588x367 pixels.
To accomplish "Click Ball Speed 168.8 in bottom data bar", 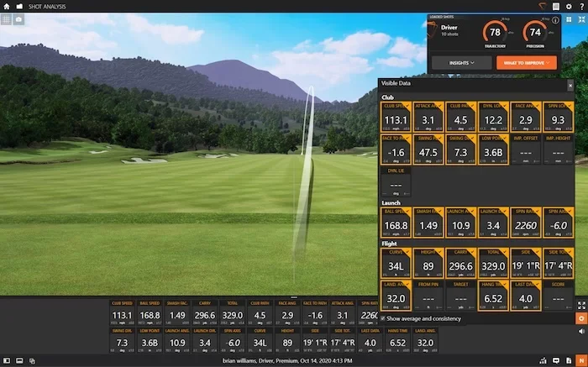I will (x=150, y=312).
